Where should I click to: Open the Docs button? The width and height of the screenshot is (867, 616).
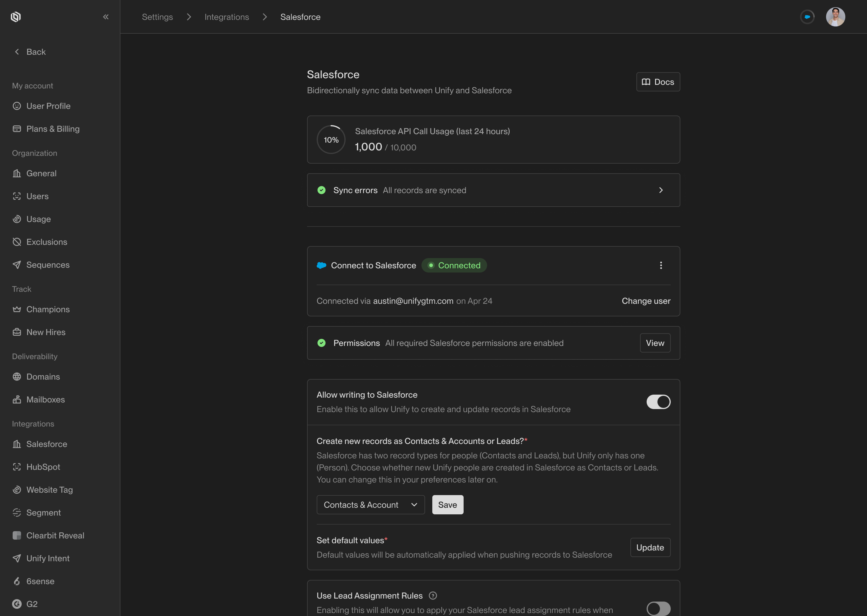pyautogui.click(x=658, y=82)
